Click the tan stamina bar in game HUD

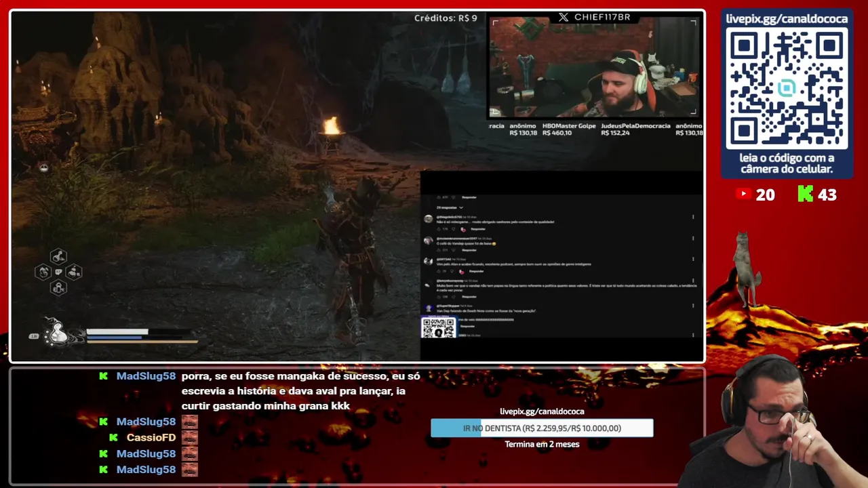[142, 342]
